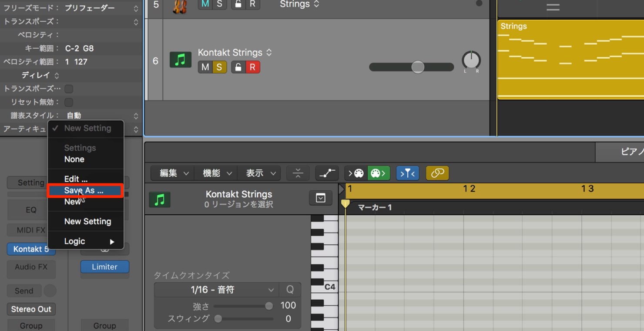Select the automation curve tool in piano roll

(x=327, y=173)
